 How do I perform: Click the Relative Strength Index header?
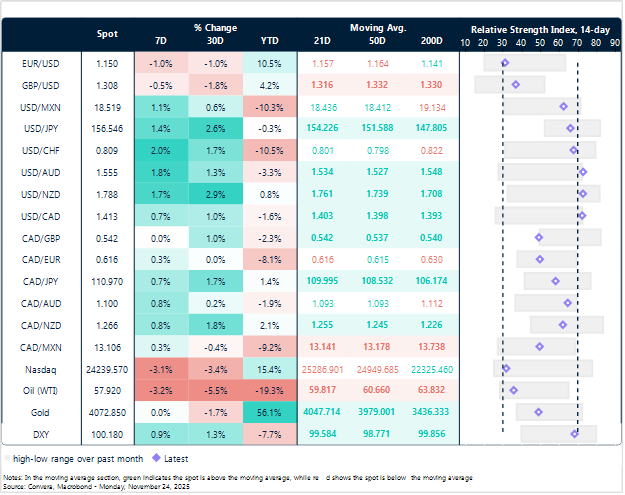click(x=540, y=28)
